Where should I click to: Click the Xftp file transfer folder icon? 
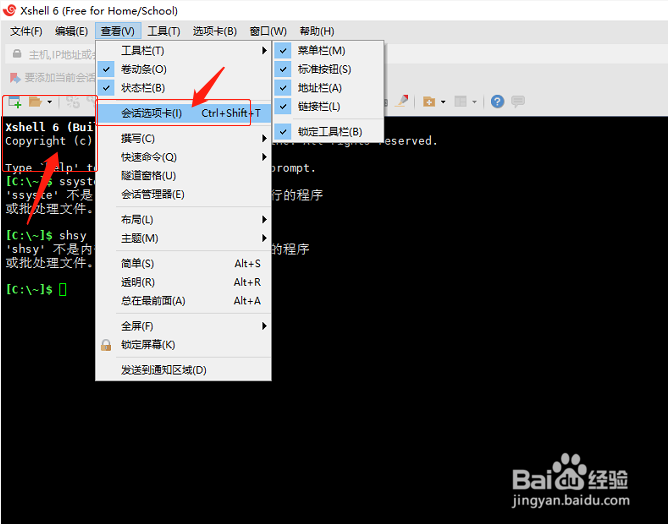(429, 102)
